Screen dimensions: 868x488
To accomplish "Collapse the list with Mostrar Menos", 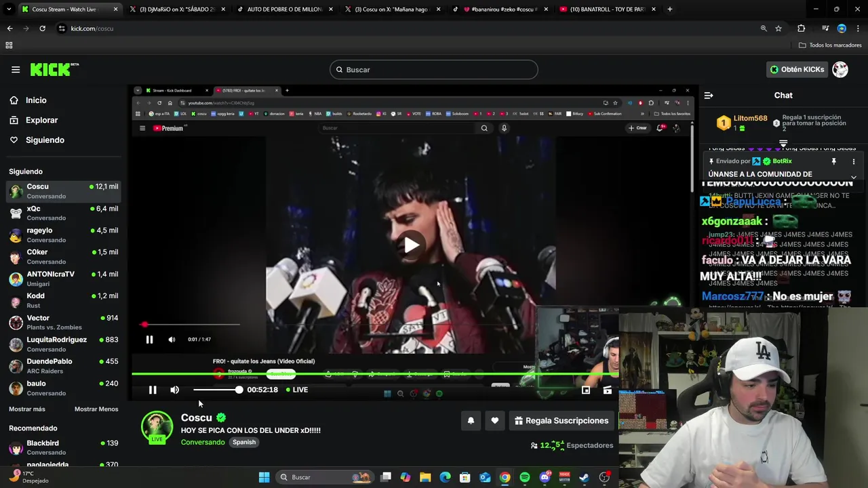I will point(96,409).
